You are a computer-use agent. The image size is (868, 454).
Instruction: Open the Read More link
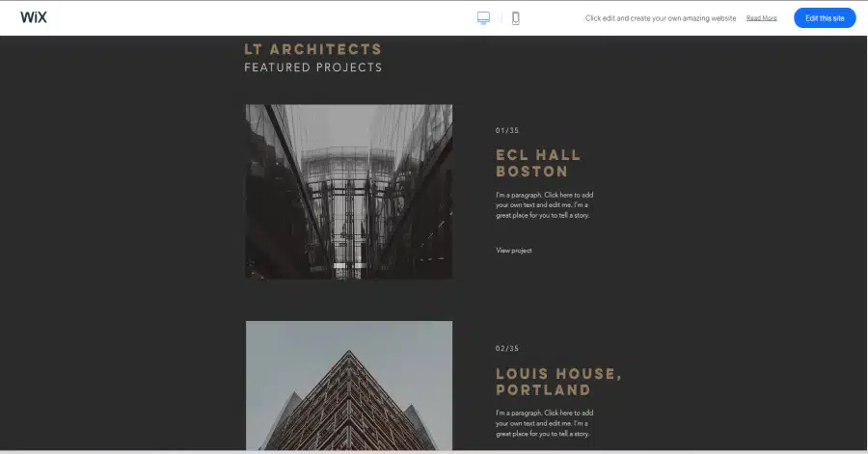click(761, 18)
